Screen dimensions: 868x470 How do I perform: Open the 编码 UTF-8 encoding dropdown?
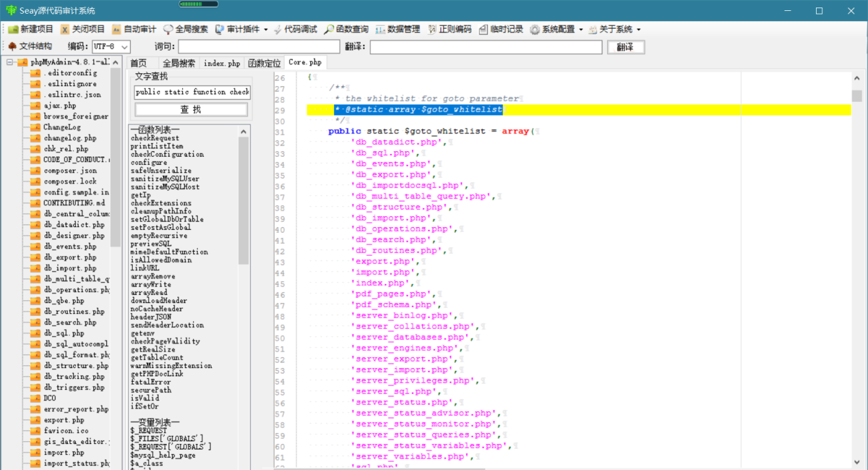111,47
